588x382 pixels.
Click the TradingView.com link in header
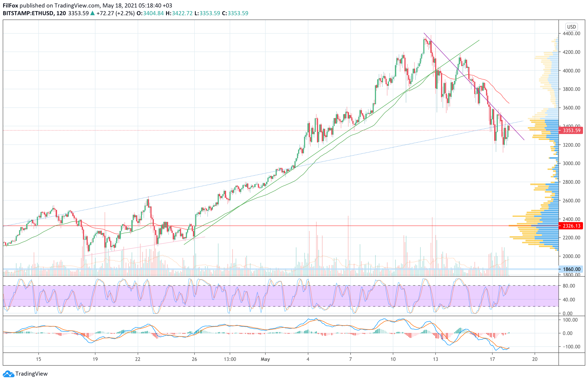point(77,5)
